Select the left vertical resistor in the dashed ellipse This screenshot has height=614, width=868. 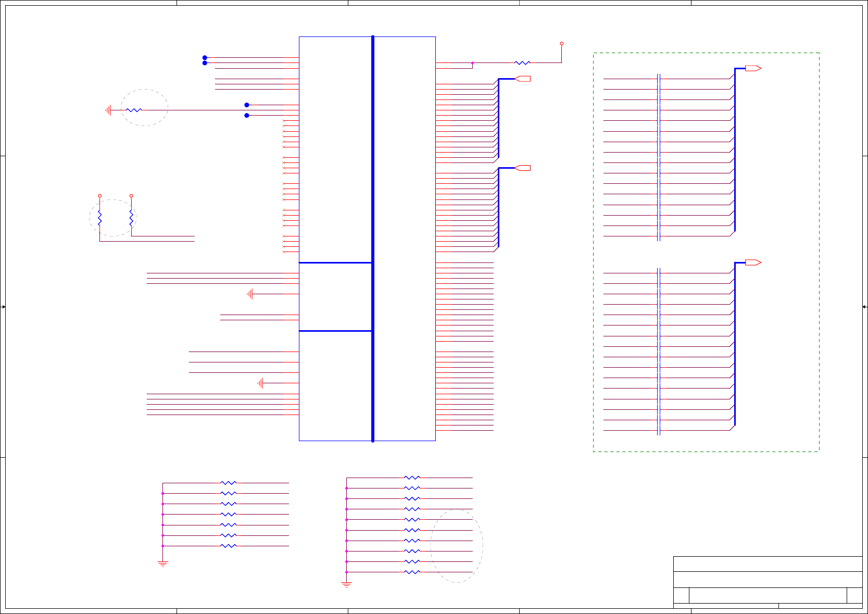click(99, 218)
